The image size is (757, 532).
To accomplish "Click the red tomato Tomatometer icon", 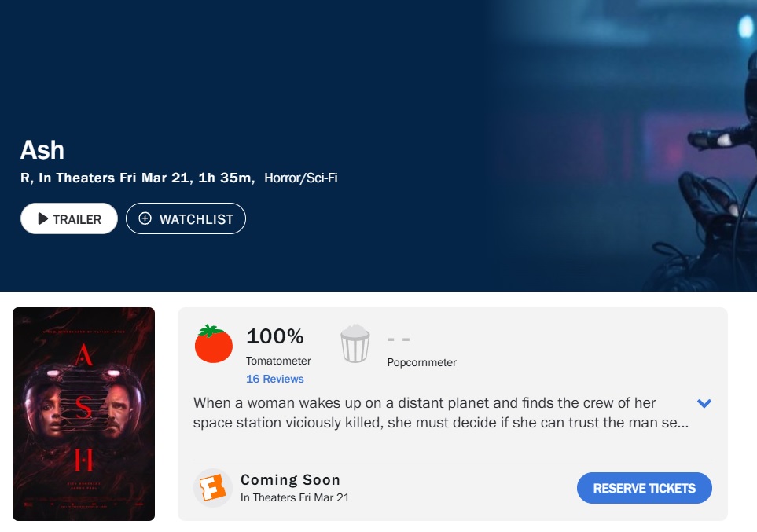I will pyautogui.click(x=214, y=344).
